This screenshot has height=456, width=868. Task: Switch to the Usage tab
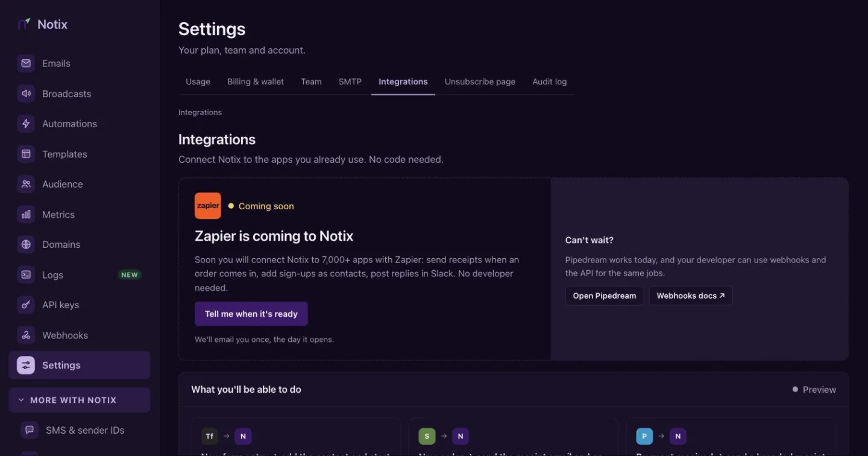coord(198,81)
